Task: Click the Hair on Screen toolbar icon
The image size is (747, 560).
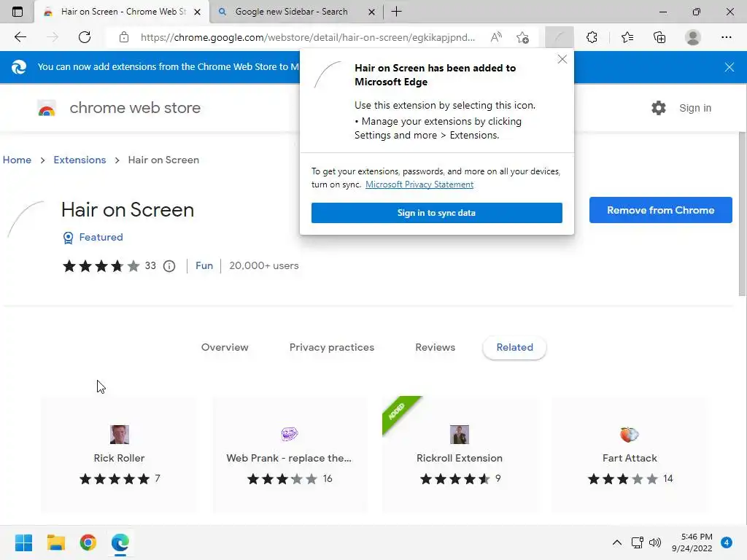Action: [559, 37]
